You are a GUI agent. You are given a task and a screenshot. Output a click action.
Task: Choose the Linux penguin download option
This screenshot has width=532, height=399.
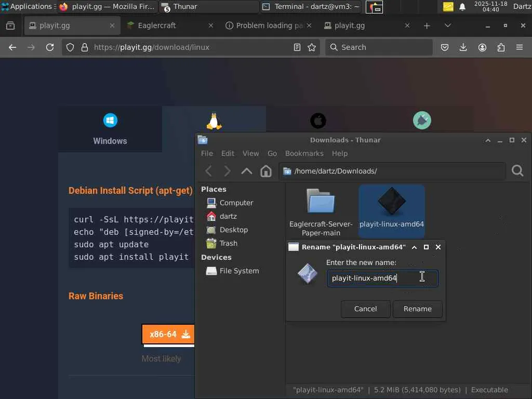click(214, 122)
